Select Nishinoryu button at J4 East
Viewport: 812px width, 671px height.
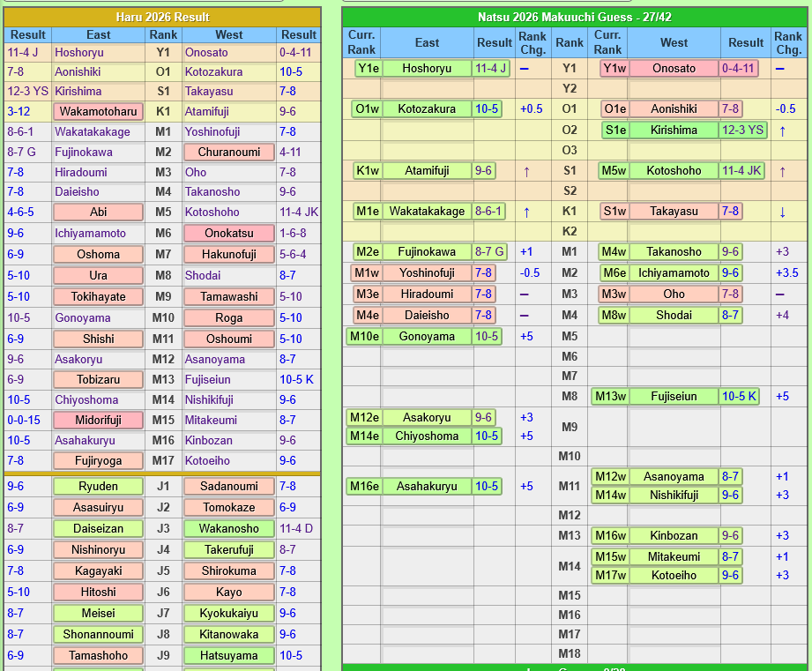point(99,550)
